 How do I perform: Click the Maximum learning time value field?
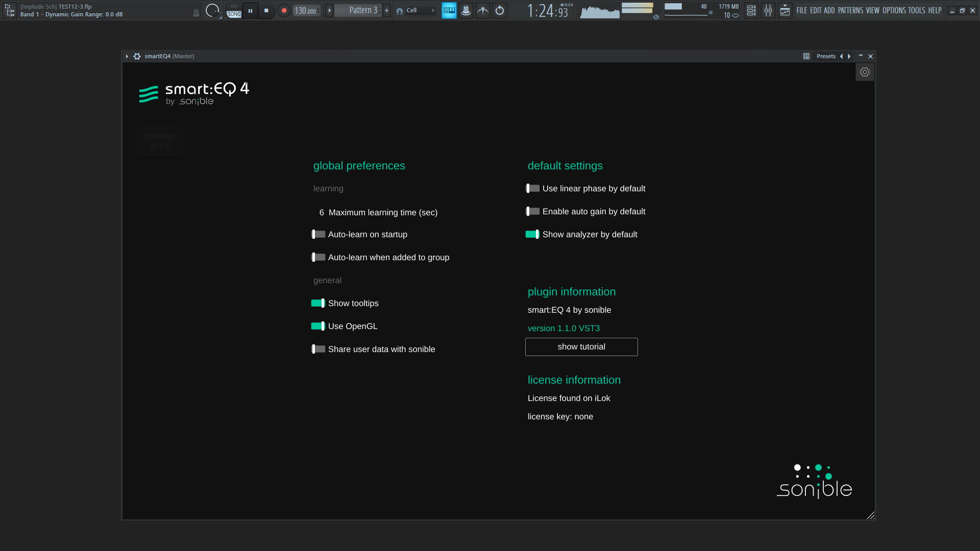(322, 212)
